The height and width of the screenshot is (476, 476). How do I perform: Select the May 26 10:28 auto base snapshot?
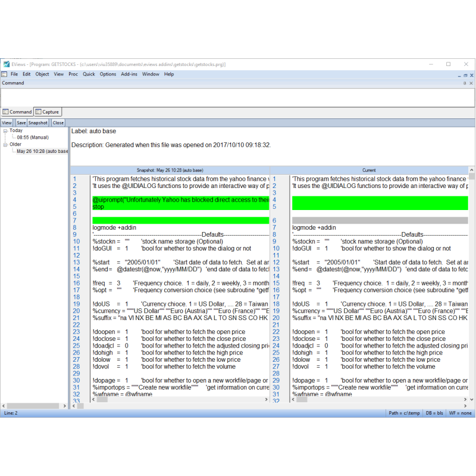(x=42, y=151)
